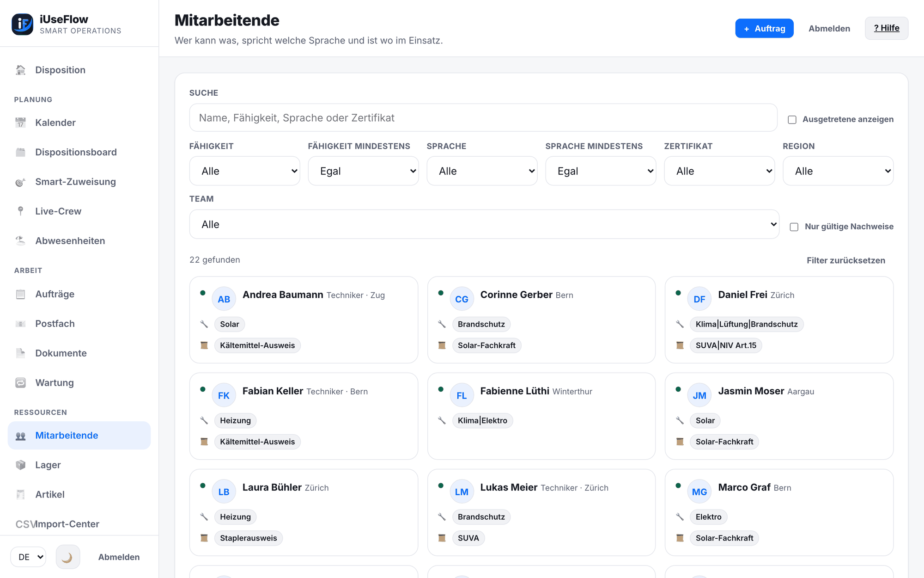Select the Fabian Keller name
This screenshot has height=578, width=924.
(273, 391)
